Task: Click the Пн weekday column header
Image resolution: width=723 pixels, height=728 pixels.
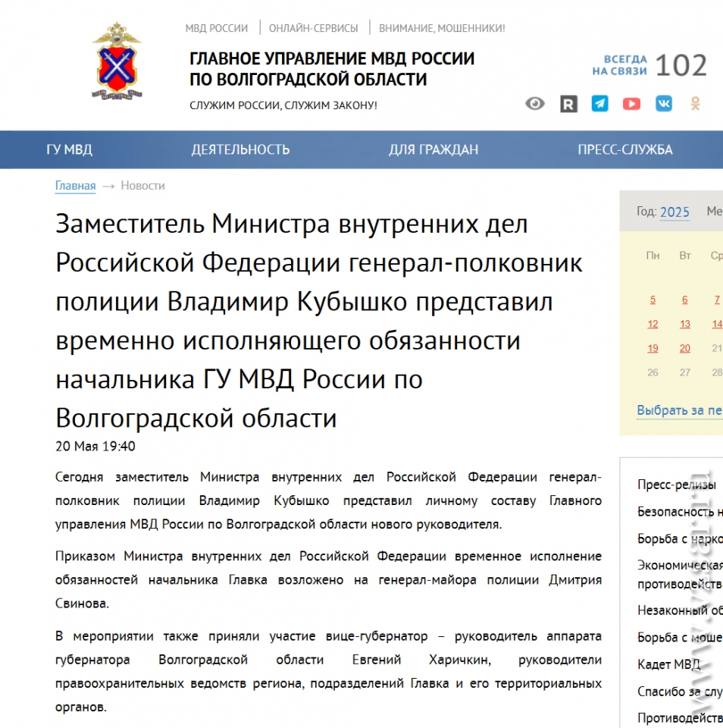Action: 653,256
